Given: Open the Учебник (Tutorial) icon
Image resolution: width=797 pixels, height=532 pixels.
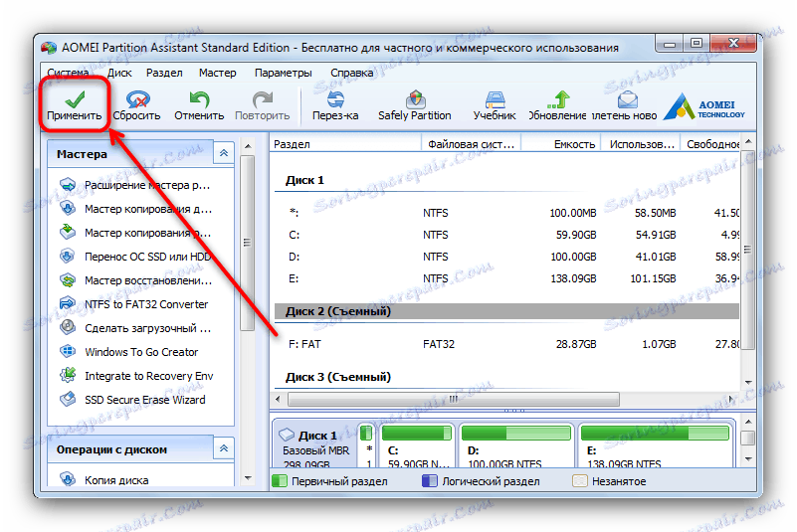Looking at the screenshot, I should [495, 99].
